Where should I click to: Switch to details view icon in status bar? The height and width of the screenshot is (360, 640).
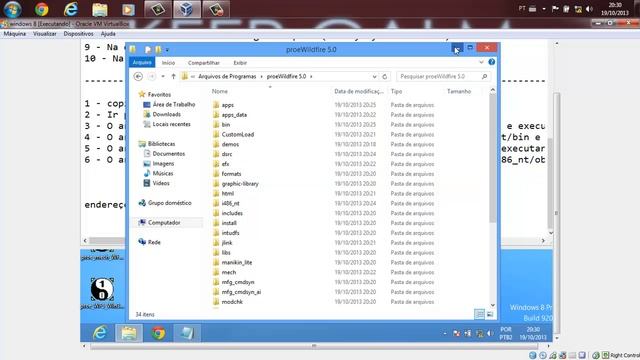tap(479, 314)
